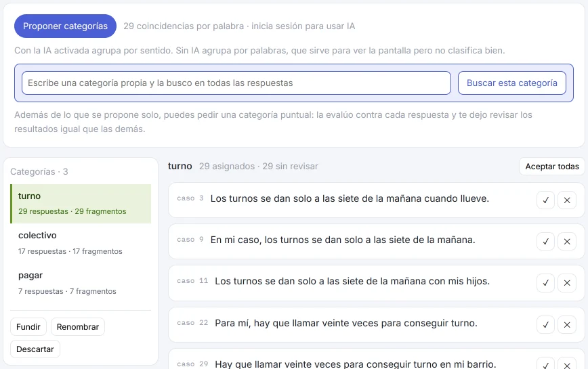Click Aceptar todas button
588x369 pixels.
552,167
